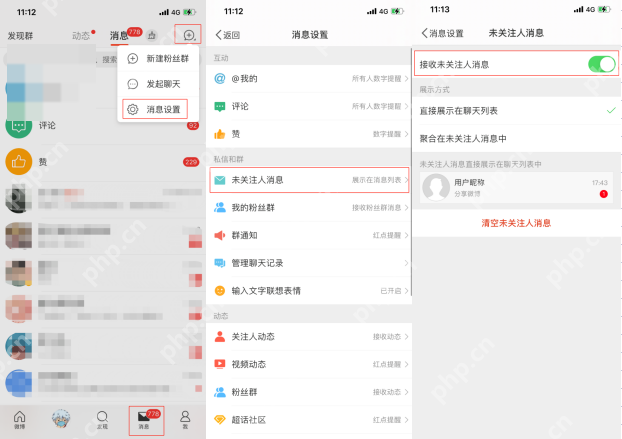Tap red person icon for 关注人动态
Viewport: 622px width, 439px height.
point(219,336)
